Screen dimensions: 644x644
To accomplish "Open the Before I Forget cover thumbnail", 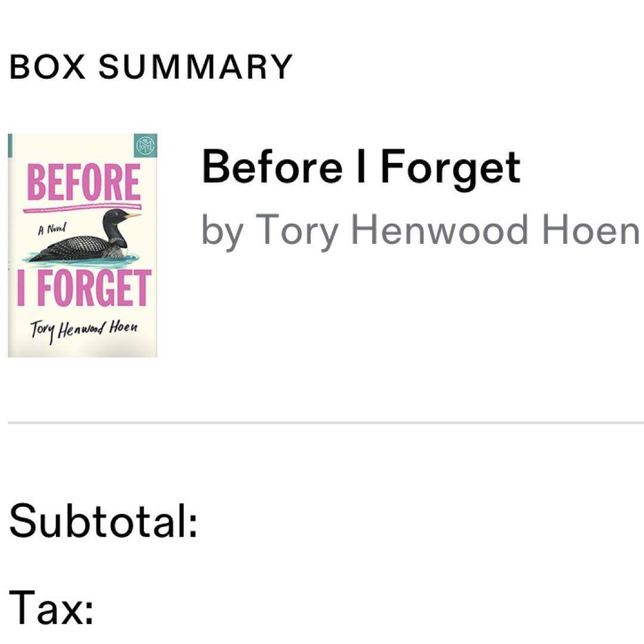I will [82, 246].
